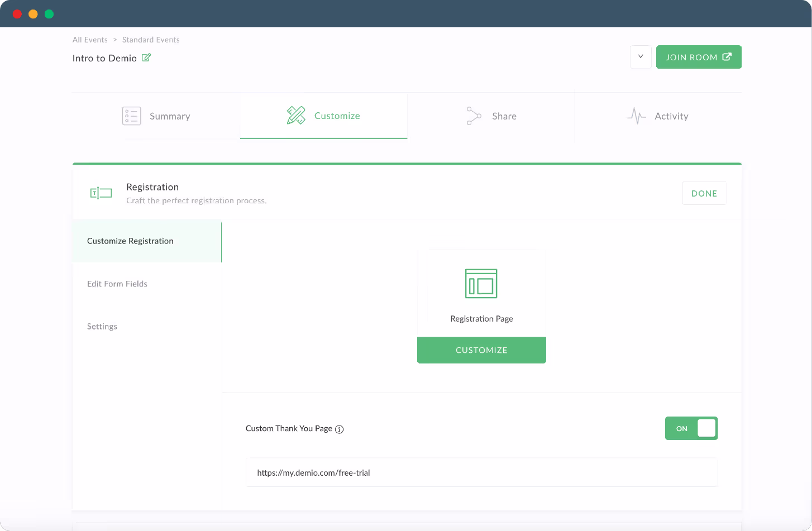Image resolution: width=812 pixels, height=531 pixels.
Task: Click the Share nodes icon
Action: 474,116
